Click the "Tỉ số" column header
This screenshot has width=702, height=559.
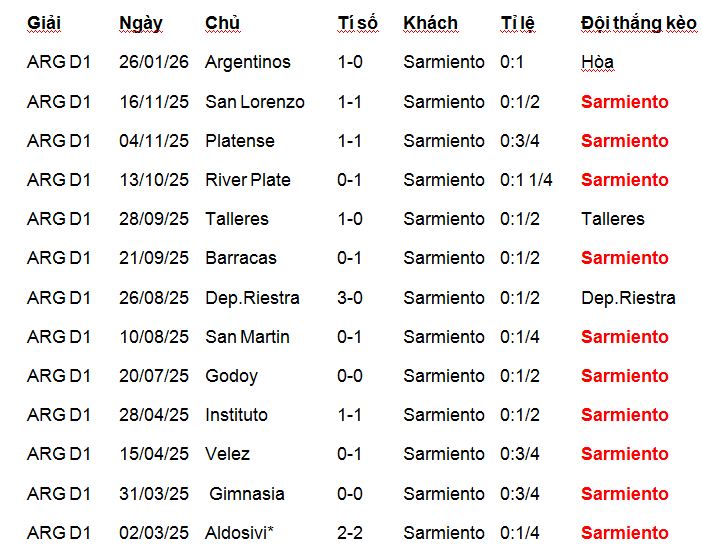coord(358,23)
